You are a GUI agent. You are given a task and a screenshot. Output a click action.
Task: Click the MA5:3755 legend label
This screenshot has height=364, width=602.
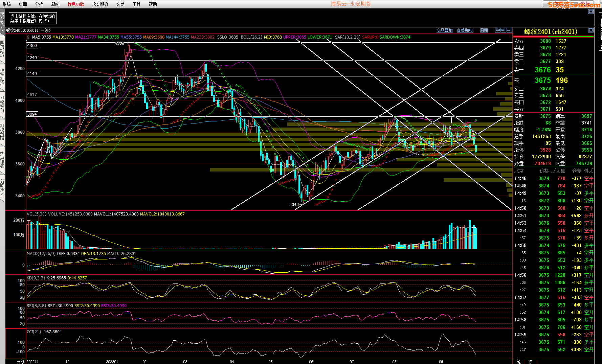(x=41, y=37)
